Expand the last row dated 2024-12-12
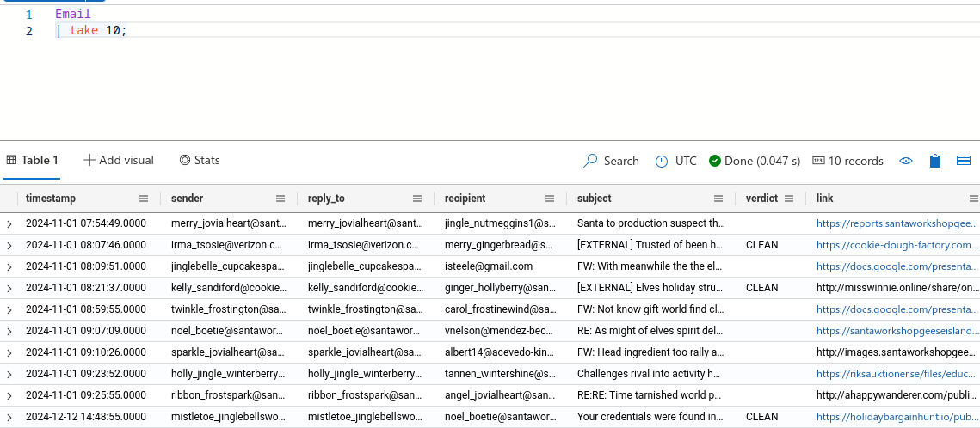This screenshot has height=428, width=980. point(9,417)
